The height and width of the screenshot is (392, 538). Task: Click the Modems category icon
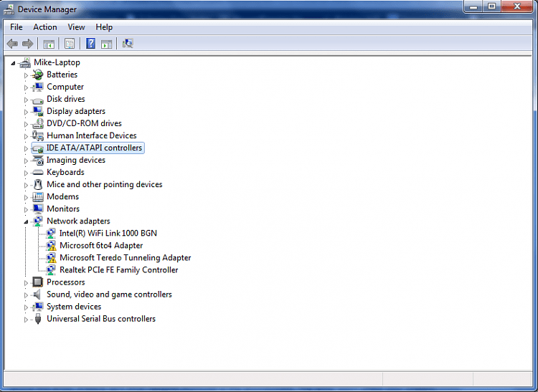pos(38,196)
